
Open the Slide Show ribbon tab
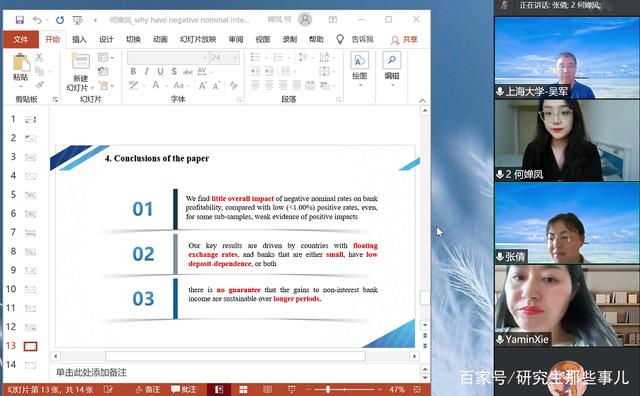click(198, 39)
